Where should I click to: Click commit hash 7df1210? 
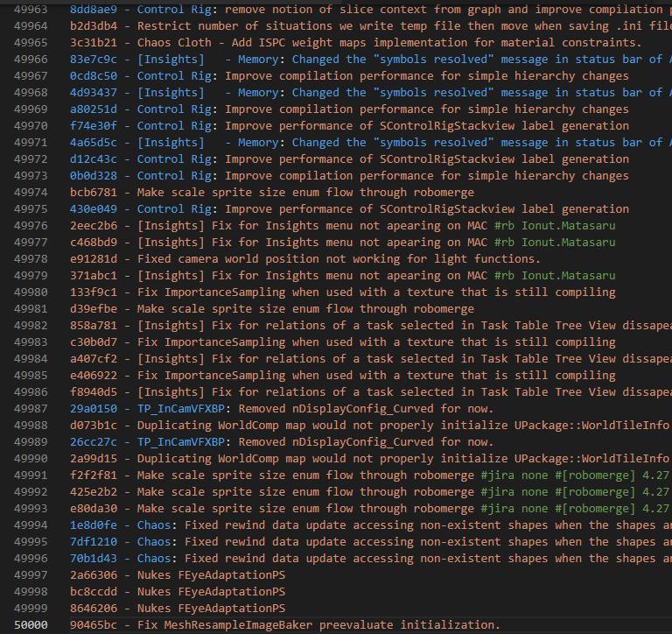coord(94,542)
